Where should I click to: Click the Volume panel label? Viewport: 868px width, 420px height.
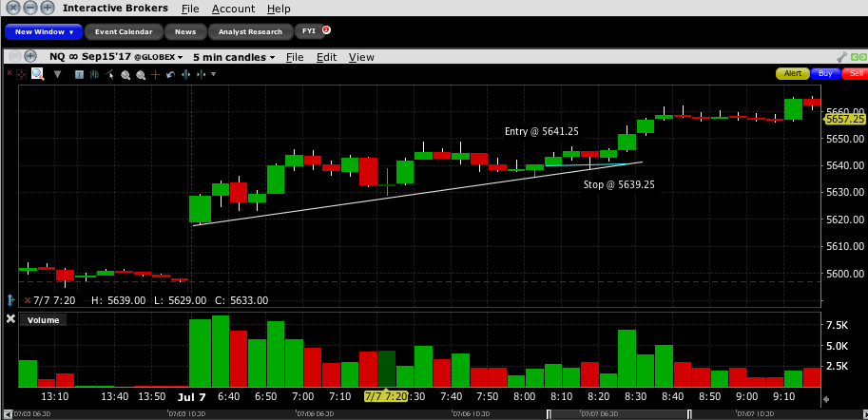pos(43,320)
